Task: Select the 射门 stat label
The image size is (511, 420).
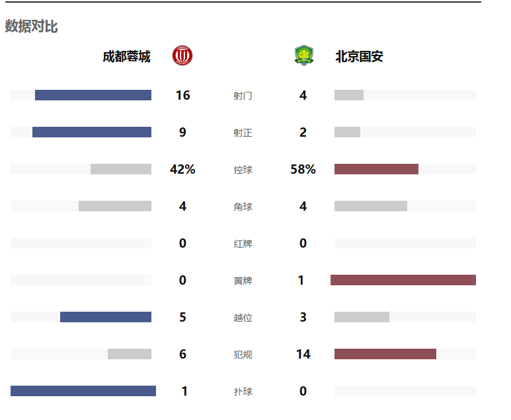Action: click(243, 96)
